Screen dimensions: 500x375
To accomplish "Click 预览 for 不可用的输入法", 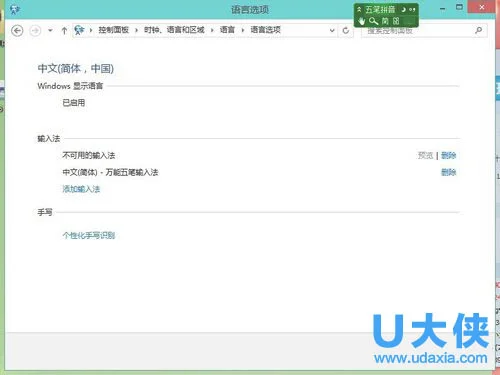I will click(425, 155).
